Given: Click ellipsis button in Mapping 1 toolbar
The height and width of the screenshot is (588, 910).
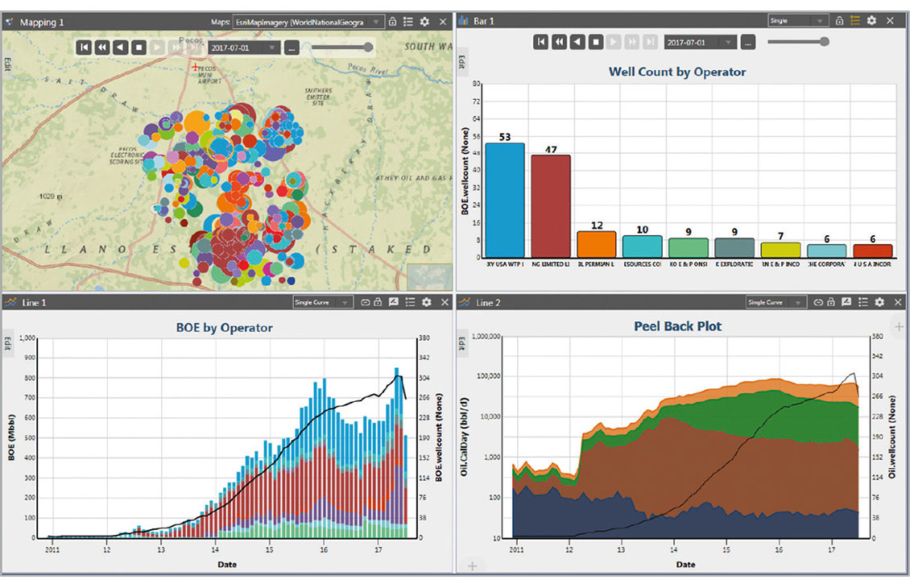Looking at the screenshot, I should 292,48.
